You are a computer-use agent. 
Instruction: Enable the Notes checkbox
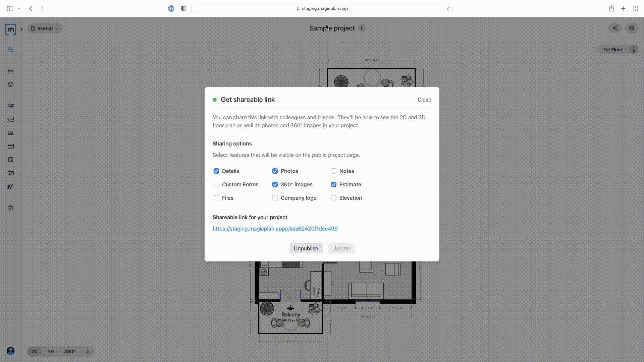click(334, 171)
